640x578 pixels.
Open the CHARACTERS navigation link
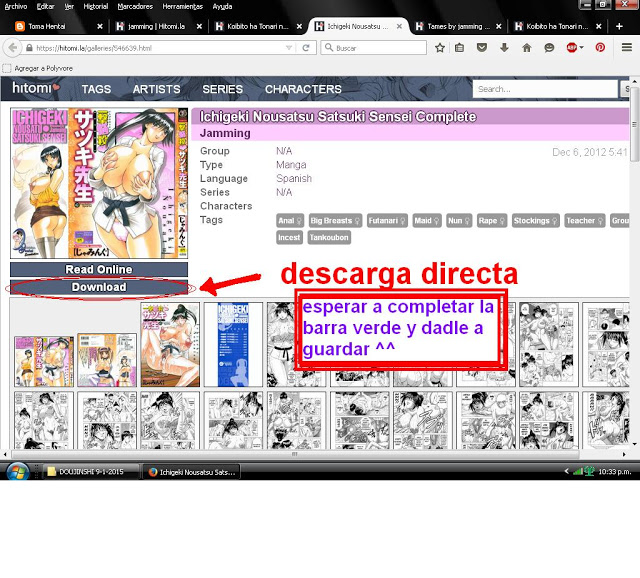click(x=303, y=89)
